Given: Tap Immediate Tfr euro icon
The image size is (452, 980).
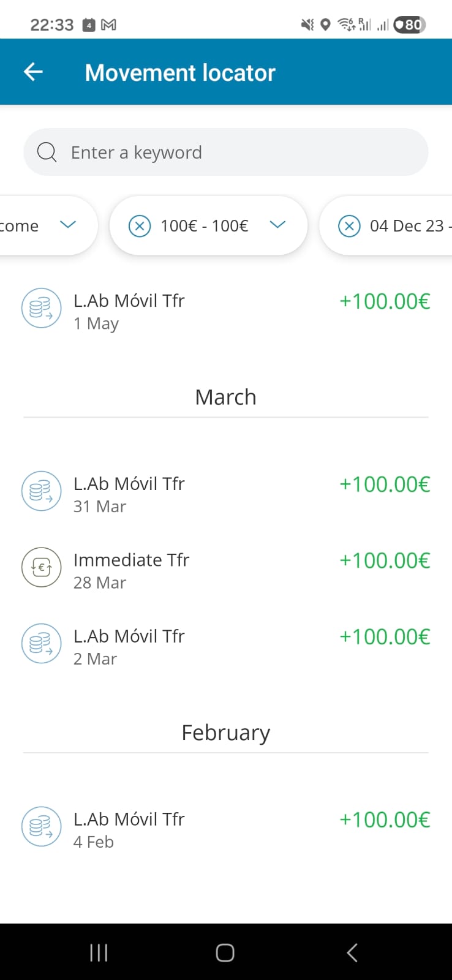Looking at the screenshot, I should point(41,567).
